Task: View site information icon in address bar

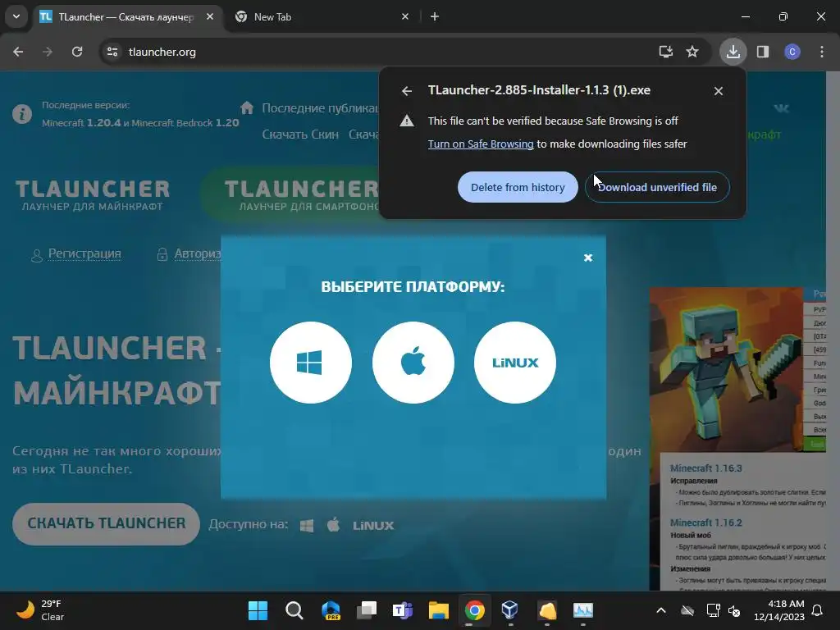Action: tap(112, 52)
